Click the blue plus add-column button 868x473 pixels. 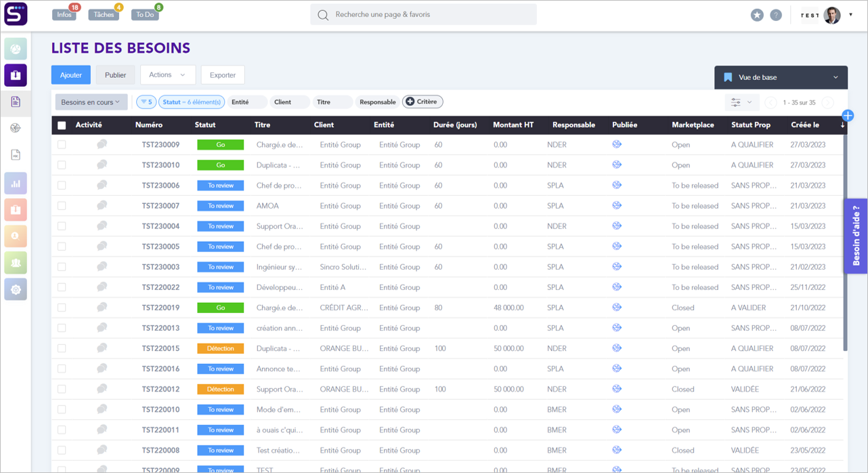[848, 116]
